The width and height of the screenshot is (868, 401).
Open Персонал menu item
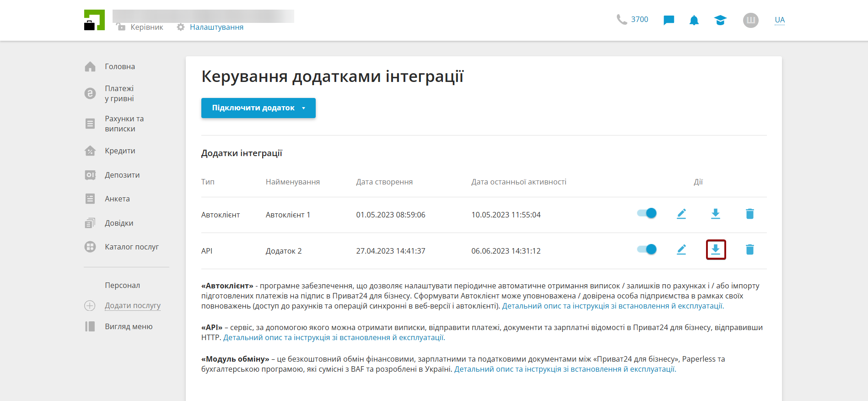tap(123, 285)
